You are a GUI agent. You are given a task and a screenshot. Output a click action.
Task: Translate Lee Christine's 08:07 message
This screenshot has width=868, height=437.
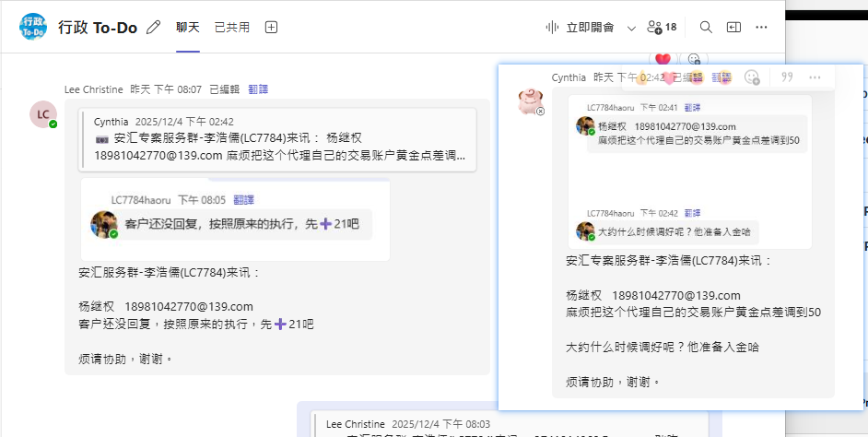pyautogui.click(x=257, y=89)
